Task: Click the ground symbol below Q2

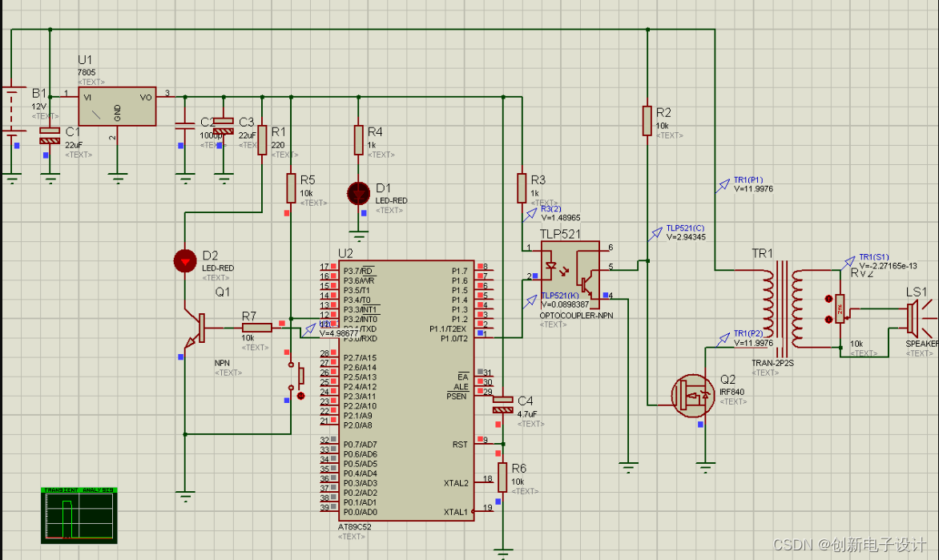Action: [705, 468]
